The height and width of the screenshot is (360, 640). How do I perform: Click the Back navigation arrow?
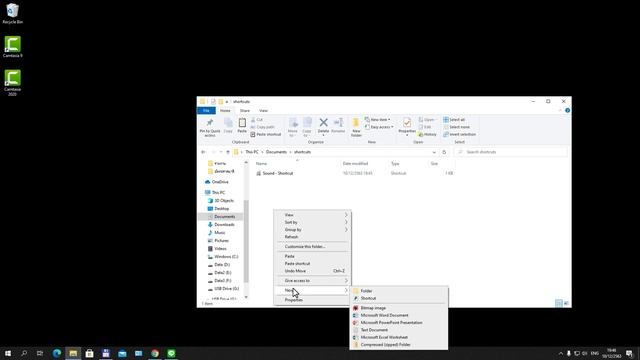[x=203, y=152]
